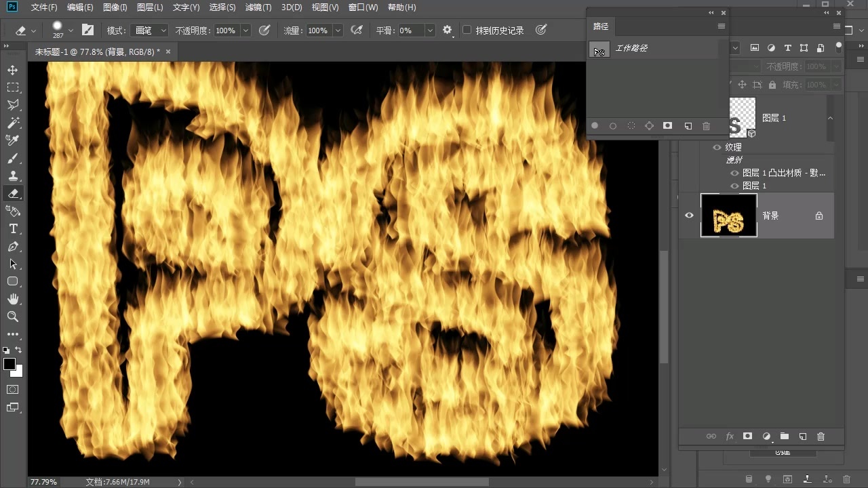This screenshot has width=868, height=488.
Task: Add layer mask in Layers panel
Action: coord(747,436)
